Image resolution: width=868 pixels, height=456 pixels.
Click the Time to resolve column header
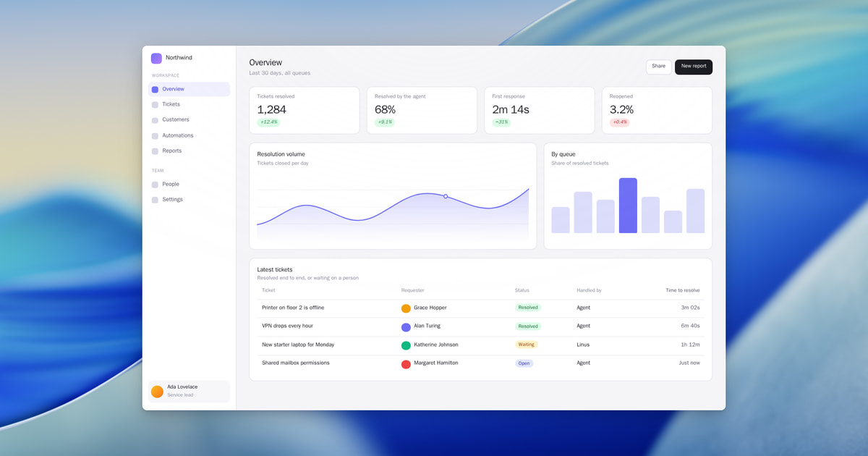click(x=683, y=290)
